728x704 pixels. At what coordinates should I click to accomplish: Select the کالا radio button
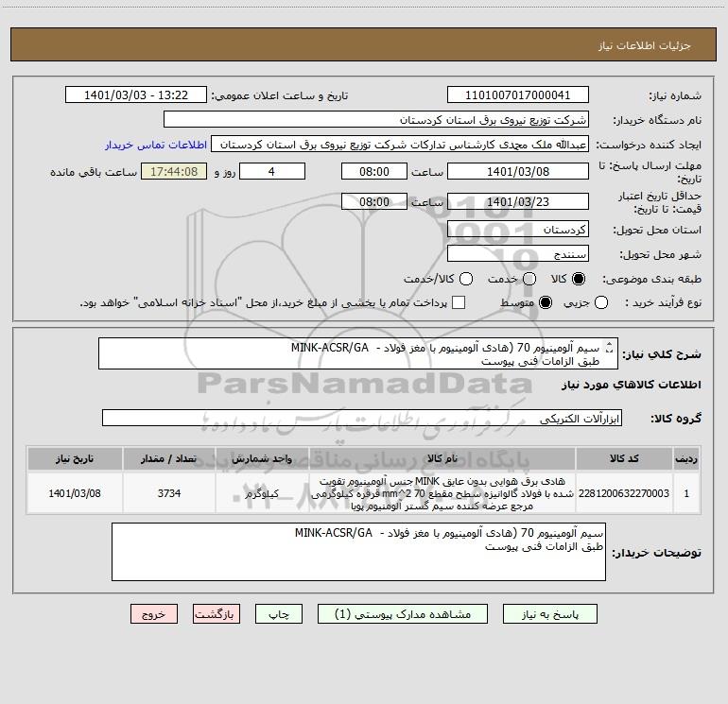coord(579,279)
